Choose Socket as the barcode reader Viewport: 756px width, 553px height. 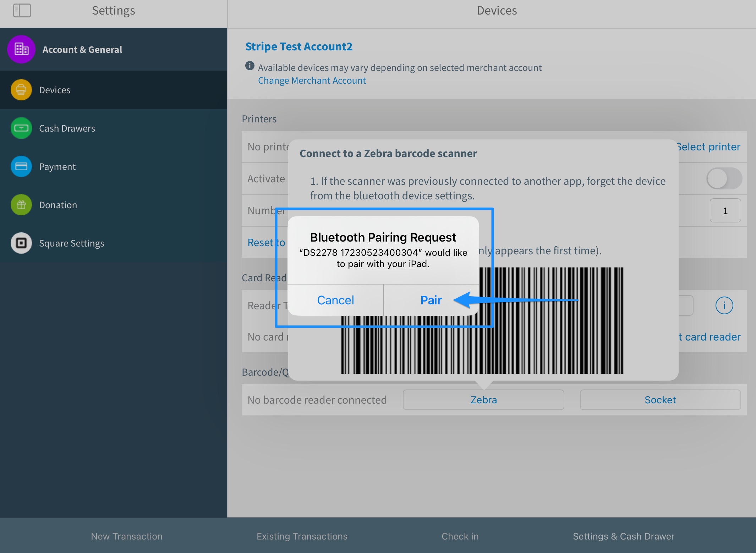pos(660,400)
